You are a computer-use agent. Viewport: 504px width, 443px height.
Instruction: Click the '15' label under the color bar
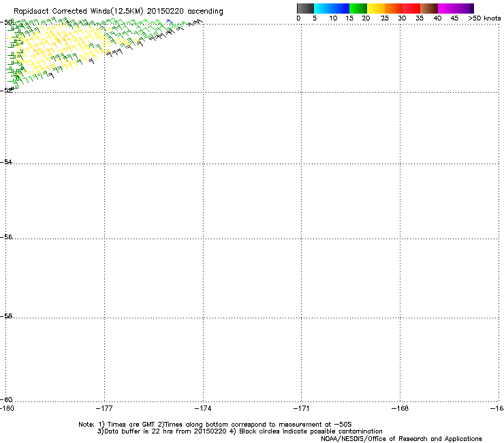(x=349, y=18)
